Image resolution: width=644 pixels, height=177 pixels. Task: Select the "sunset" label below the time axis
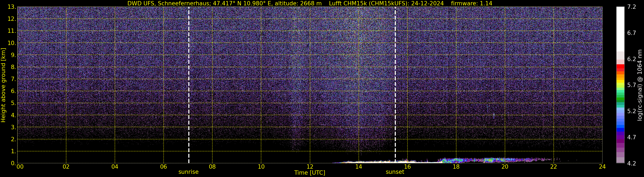395,172
